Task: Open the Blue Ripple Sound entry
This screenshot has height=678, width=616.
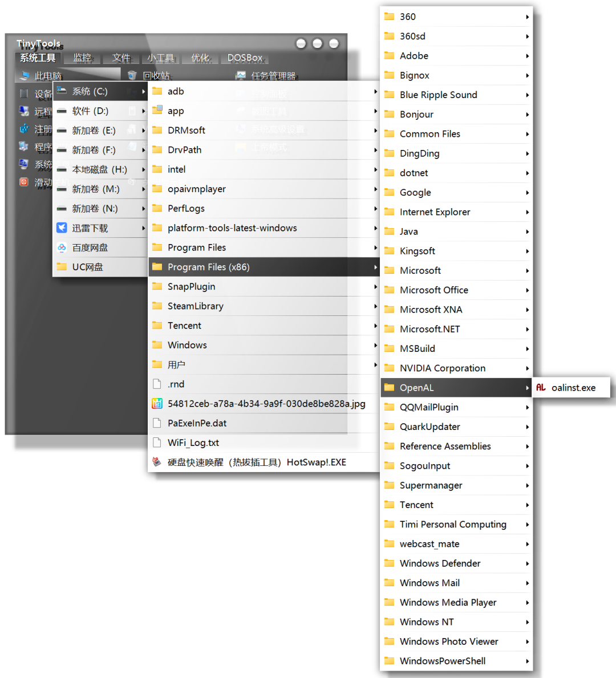Action: tap(456, 95)
